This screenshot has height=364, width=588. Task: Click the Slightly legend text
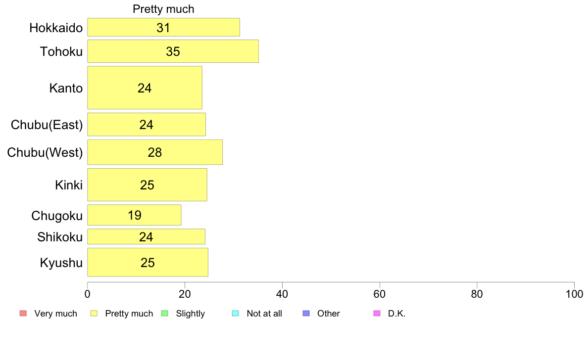click(191, 314)
